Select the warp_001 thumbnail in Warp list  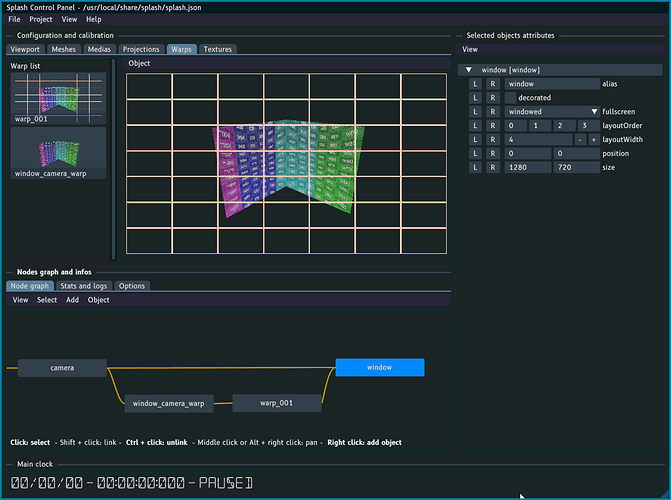tap(58, 98)
